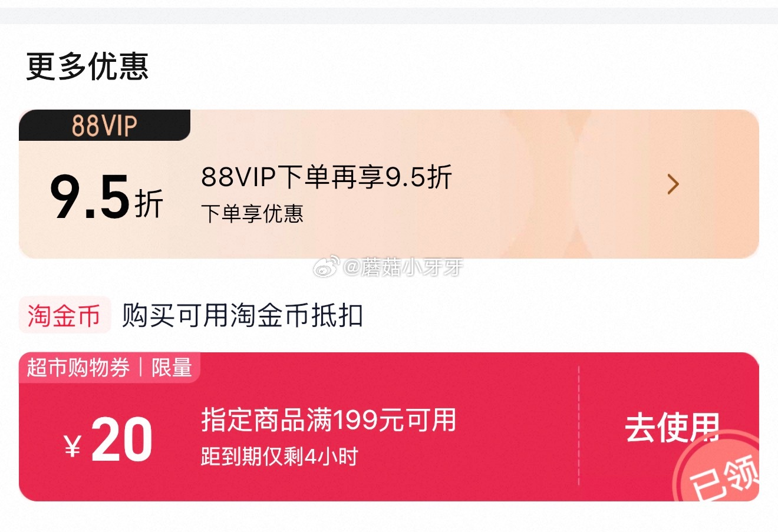Image resolution: width=778 pixels, height=532 pixels.
Task: Tap the 更多优惠 section heading
Action: (x=87, y=65)
